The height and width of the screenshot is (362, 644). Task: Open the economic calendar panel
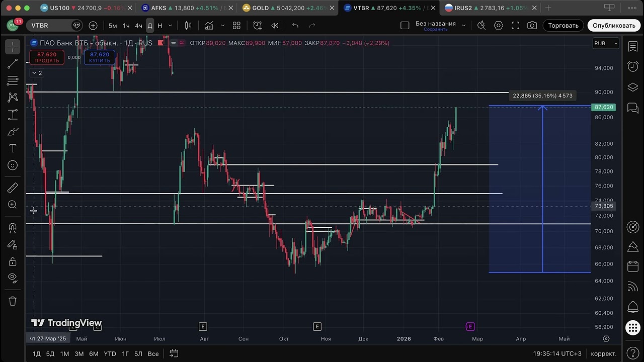pos(633,266)
